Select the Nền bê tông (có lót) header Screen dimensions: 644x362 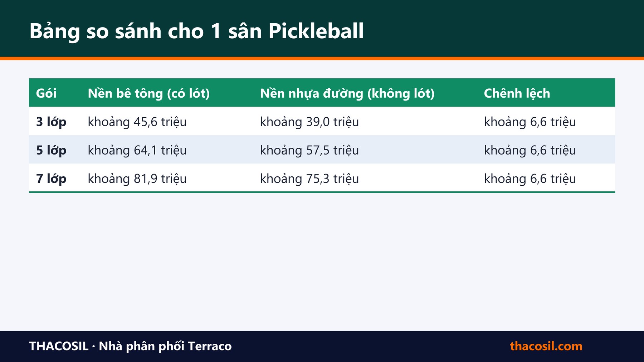(148, 93)
